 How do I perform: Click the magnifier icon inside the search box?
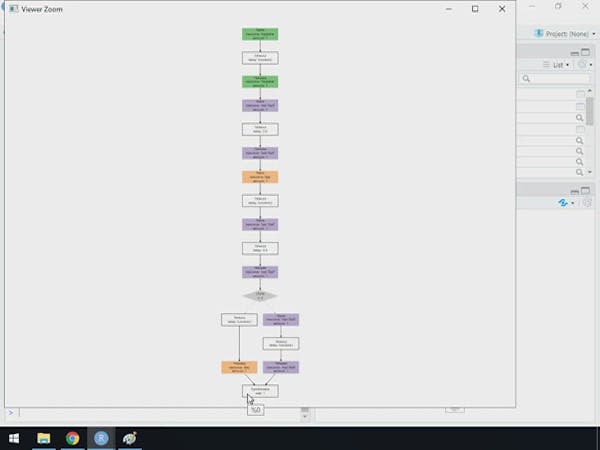[526, 78]
